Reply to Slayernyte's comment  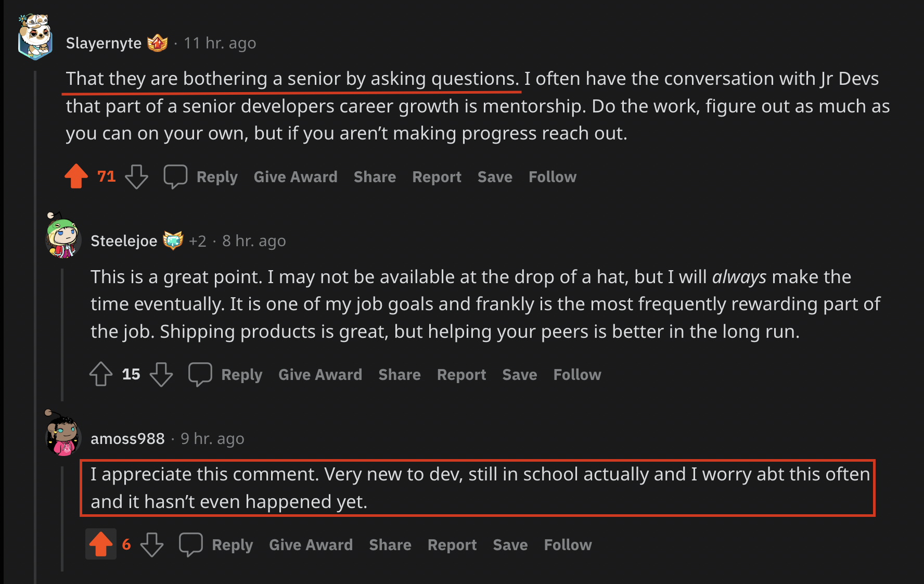217,176
